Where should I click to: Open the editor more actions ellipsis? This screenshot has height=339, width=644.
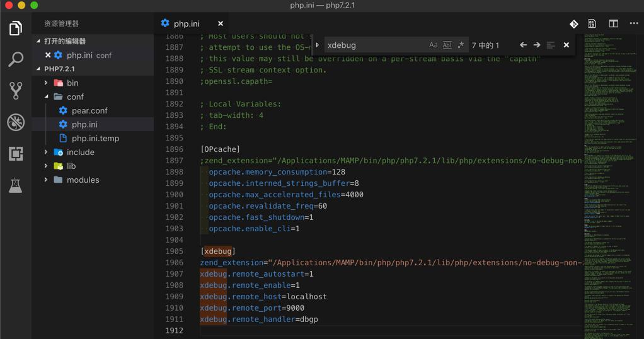[x=634, y=23]
